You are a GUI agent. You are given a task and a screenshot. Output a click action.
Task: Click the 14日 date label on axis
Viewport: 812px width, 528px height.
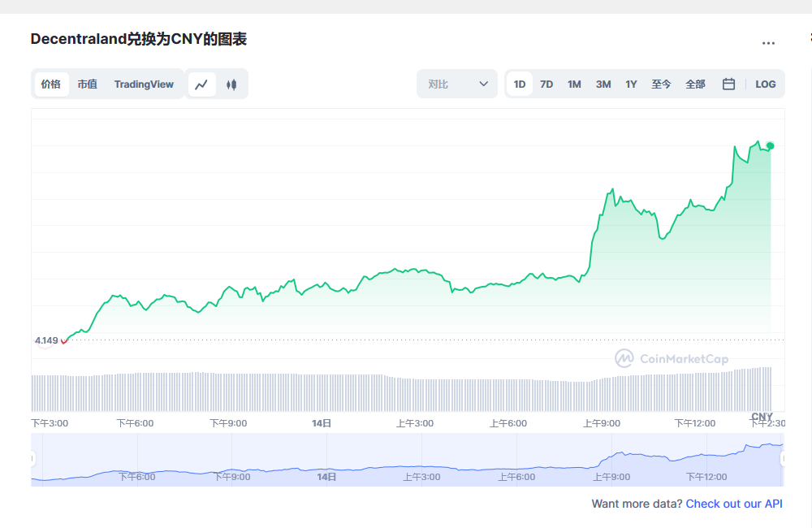[x=321, y=423]
